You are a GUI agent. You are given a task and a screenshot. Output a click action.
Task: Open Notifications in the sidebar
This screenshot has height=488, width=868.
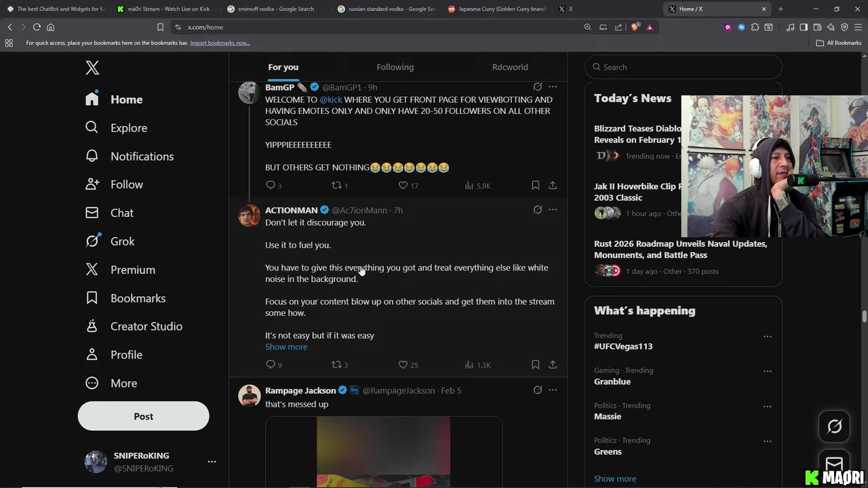130,156
